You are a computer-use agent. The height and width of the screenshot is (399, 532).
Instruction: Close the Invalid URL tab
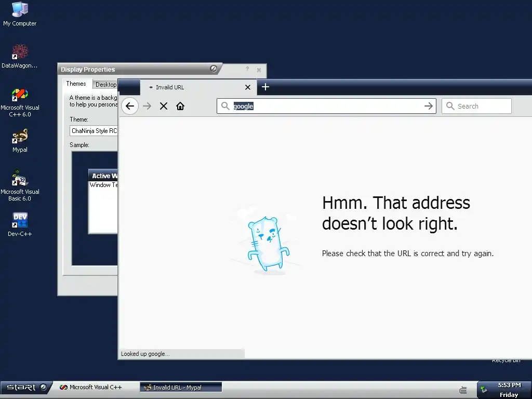point(248,87)
